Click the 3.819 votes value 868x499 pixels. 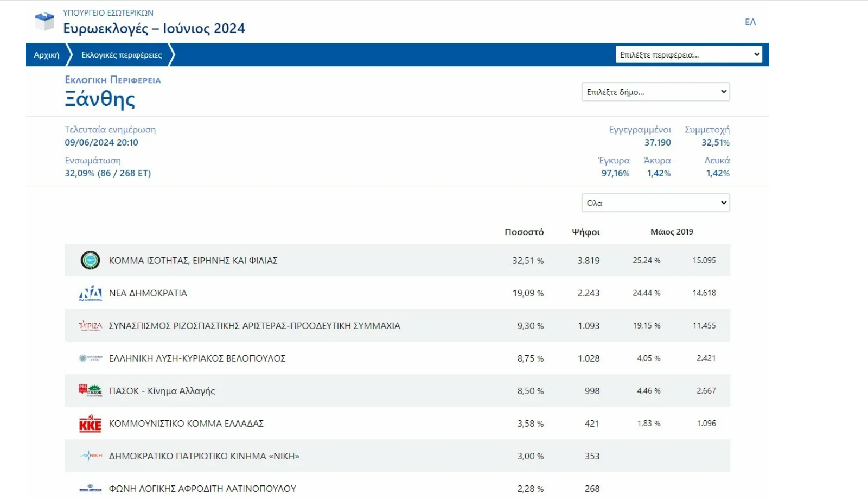[x=589, y=261]
